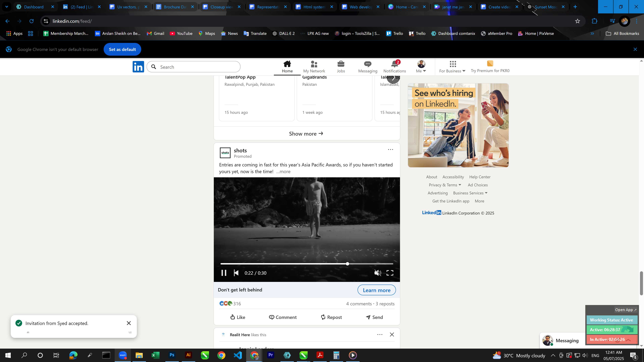Image resolution: width=644 pixels, height=362 pixels.
Task: Close the Invitation accepted toast
Action: 129,323
